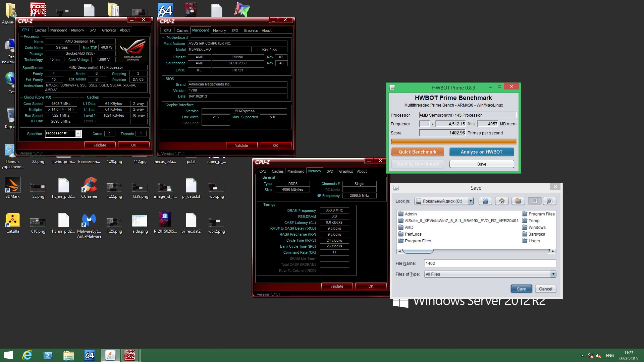
Task: Cancel the Save dialog
Action: [x=545, y=289]
